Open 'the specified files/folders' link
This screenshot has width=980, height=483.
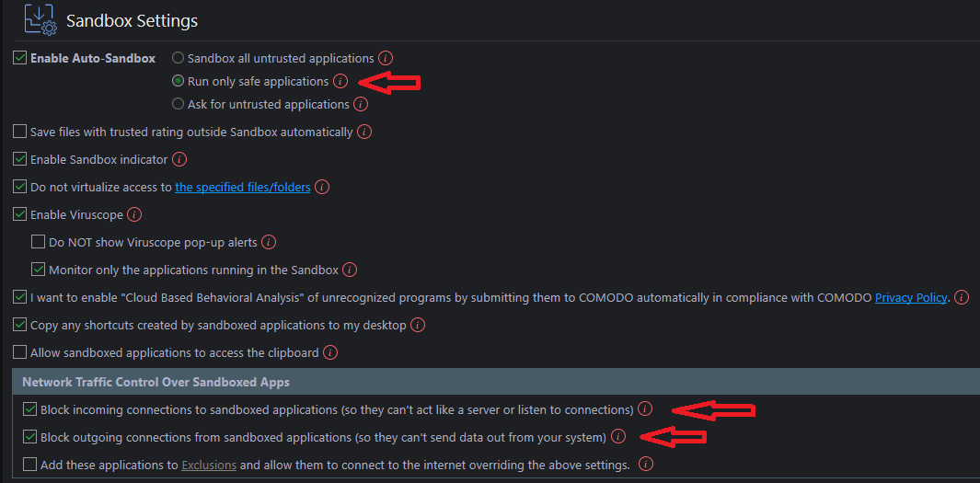tap(243, 187)
